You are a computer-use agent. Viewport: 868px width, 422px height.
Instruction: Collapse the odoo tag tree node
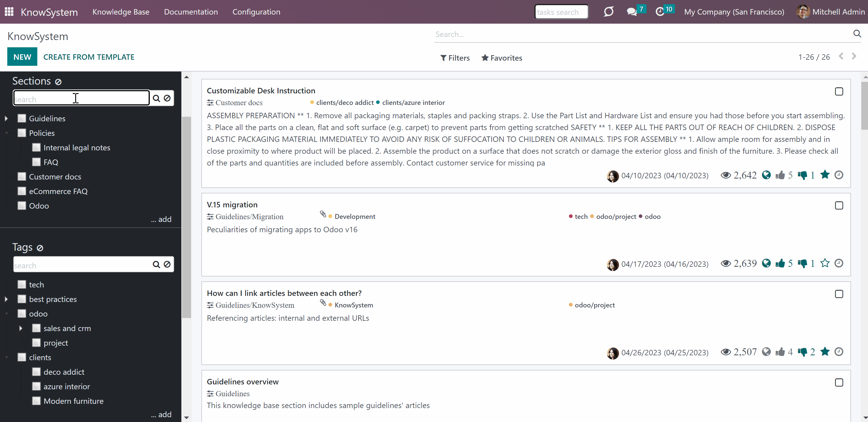[x=6, y=314]
